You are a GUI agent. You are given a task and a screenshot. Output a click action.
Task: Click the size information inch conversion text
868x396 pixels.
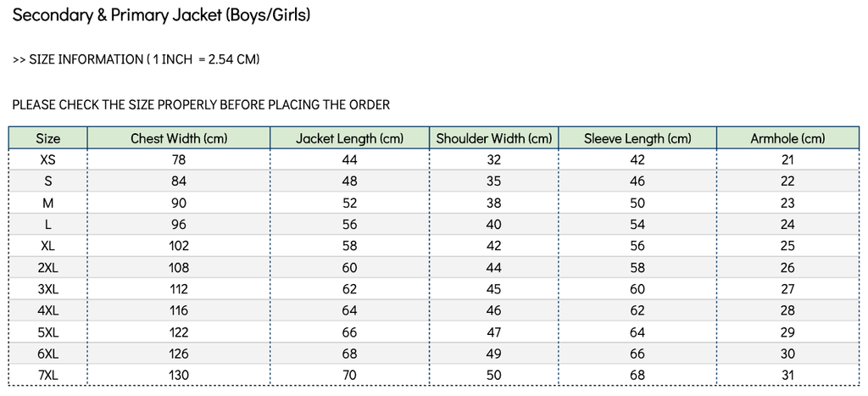tap(136, 59)
